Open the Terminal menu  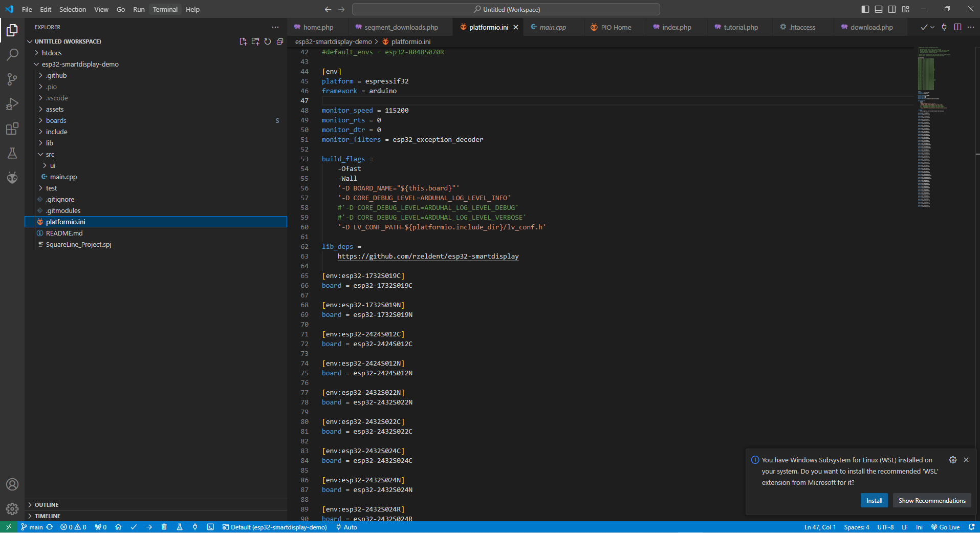click(x=165, y=9)
